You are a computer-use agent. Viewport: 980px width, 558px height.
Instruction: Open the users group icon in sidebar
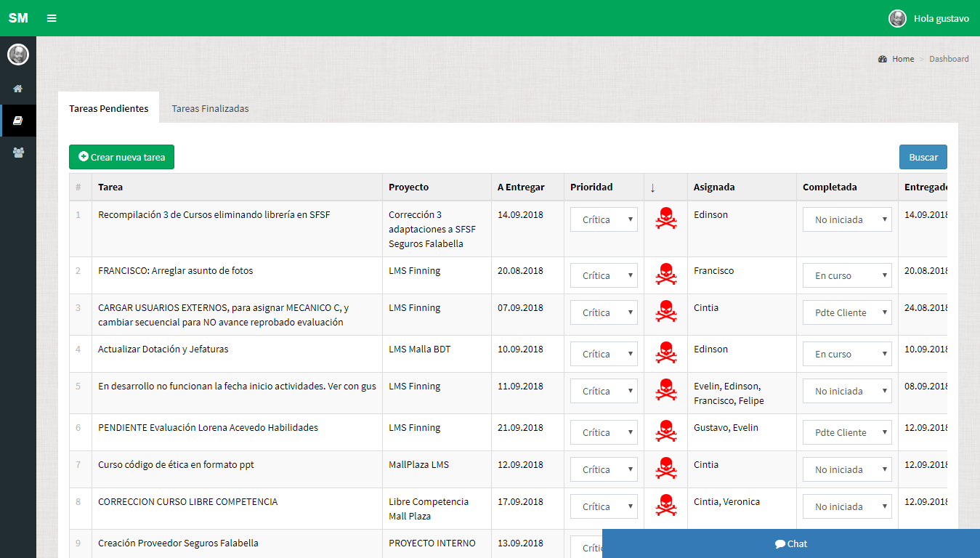[x=18, y=153]
